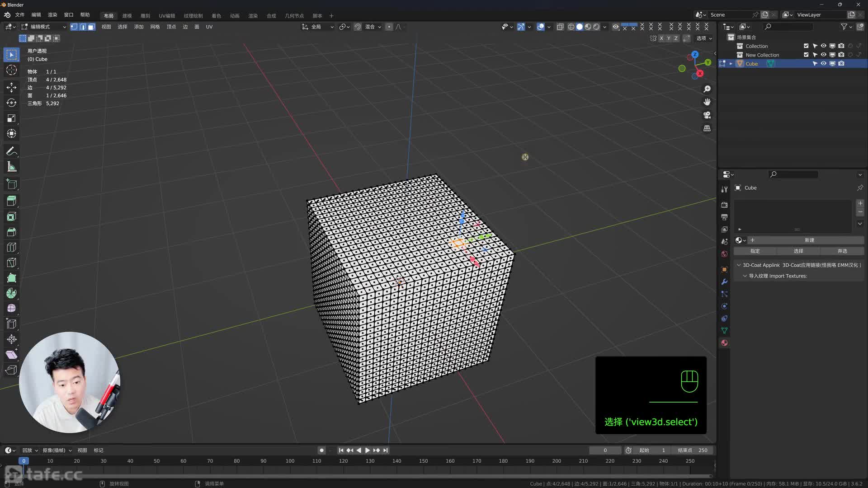Toggle X-ray view in header
The width and height of the screenshot is (868, 488).
click(560, 27)
